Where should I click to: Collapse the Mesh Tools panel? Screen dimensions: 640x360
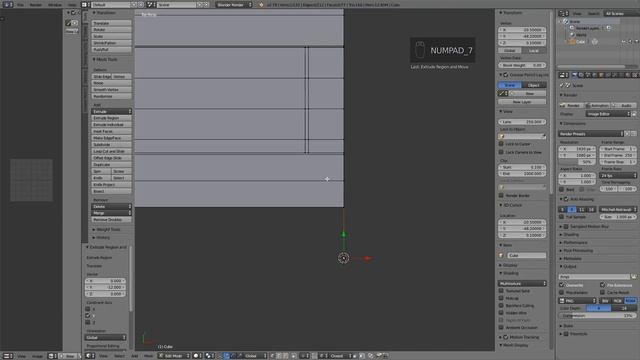coord(106,60)
